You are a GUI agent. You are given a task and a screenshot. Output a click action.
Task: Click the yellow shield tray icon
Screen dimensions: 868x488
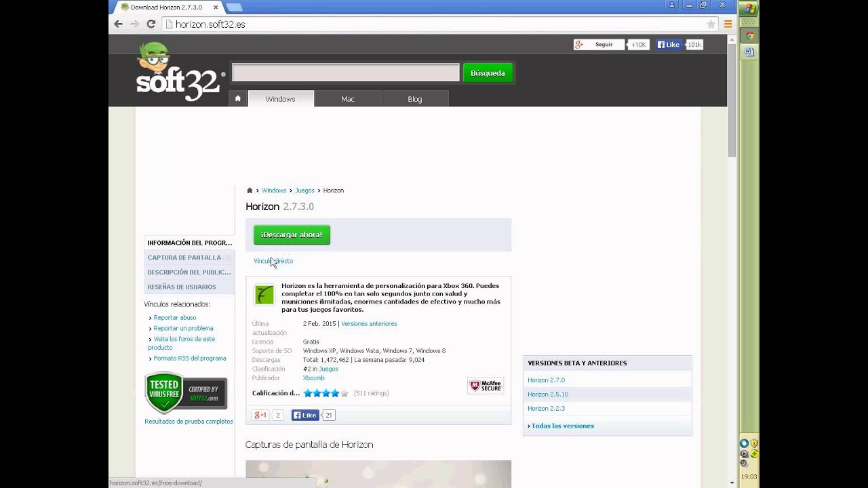[753, 444]
